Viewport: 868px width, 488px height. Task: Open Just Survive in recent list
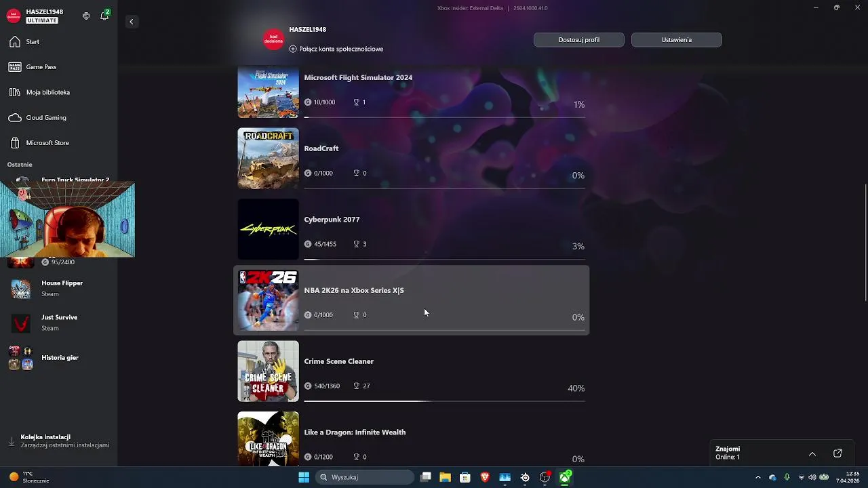pyautogui.click(x=58, y=323)
